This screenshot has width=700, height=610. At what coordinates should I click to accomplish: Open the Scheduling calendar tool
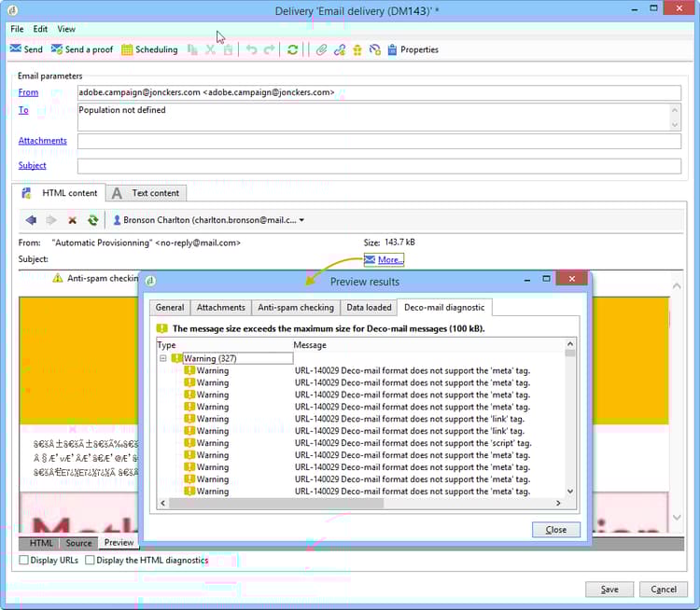pyautogui.click(x=149, y=49)
